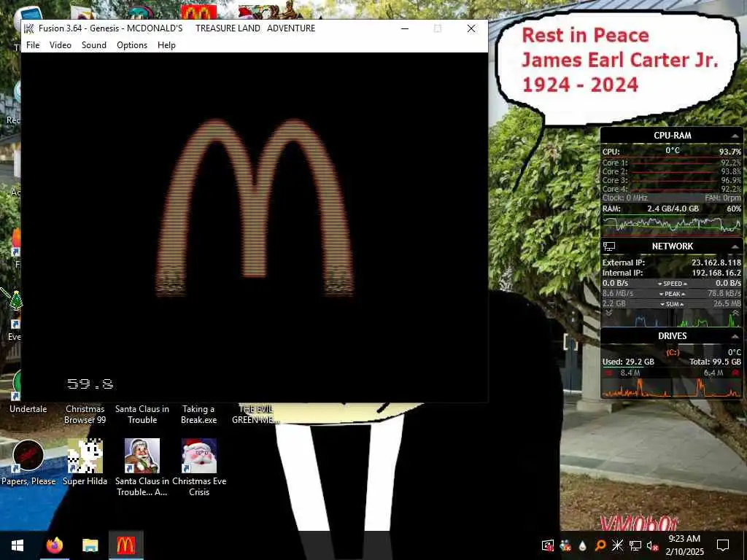Click the PEAK up arrow in network widget

point(683,294)
